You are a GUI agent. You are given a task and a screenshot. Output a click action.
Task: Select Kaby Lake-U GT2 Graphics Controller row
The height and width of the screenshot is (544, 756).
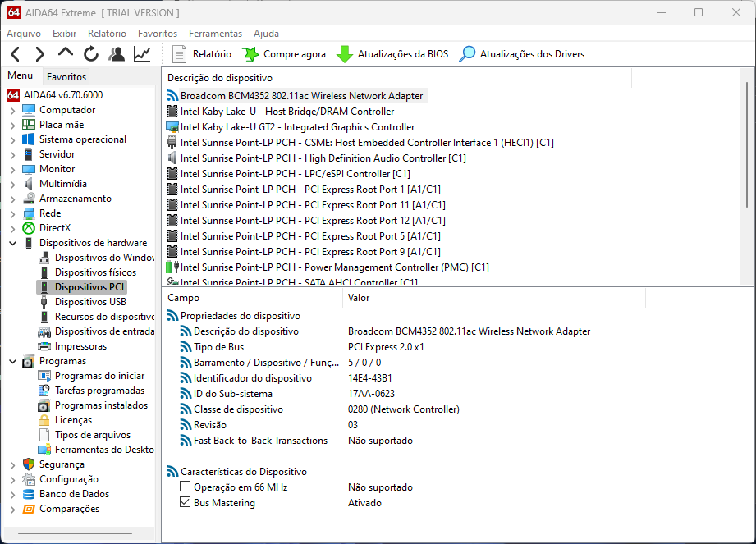tap(291, 127)
